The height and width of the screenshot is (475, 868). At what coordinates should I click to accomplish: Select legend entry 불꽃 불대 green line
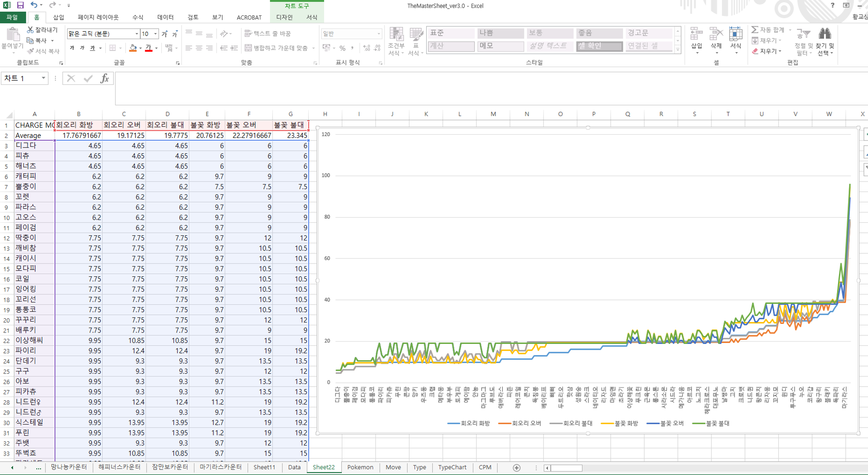tap(711, 423)
